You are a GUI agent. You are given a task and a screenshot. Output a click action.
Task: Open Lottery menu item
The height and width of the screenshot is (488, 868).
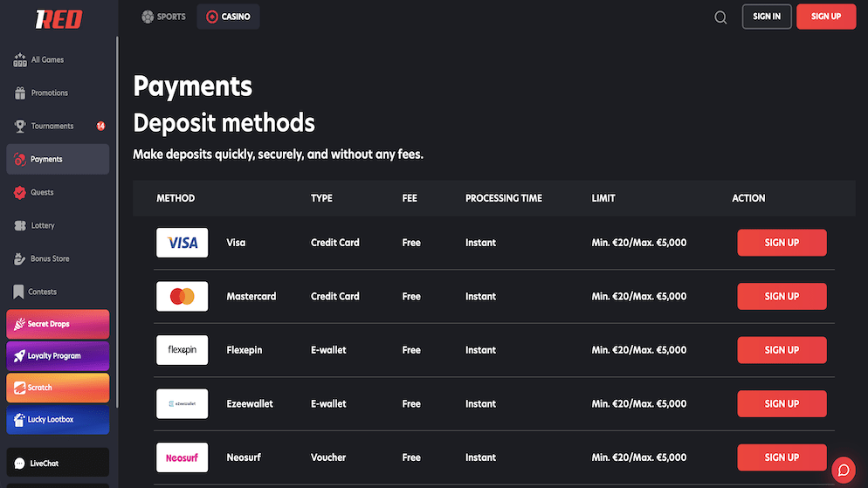58,226
